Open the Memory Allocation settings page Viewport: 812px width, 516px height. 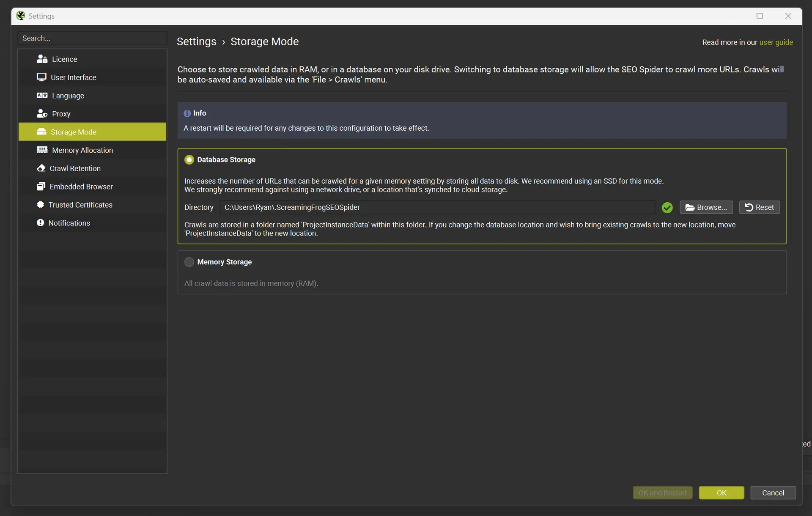tap(82, 150)
